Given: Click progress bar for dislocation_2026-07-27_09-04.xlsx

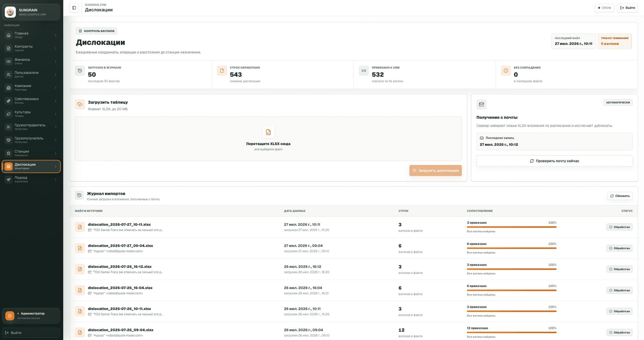Looking at the screenshot, I should (x=512, y=248).
